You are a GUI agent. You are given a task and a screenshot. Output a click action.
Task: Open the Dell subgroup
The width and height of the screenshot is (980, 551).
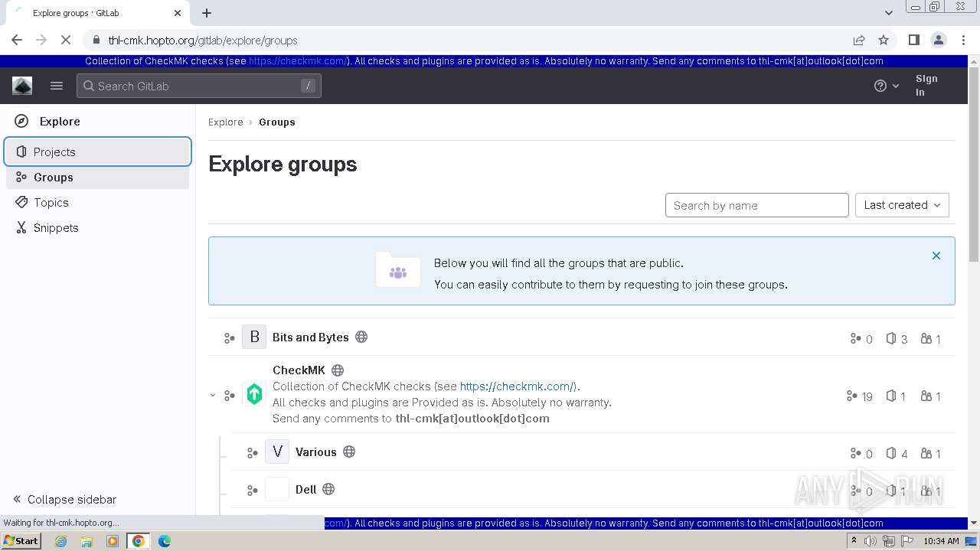306,489
